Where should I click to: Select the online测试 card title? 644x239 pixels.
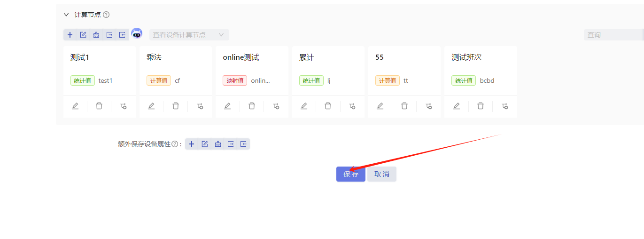(x=241, y=57)
